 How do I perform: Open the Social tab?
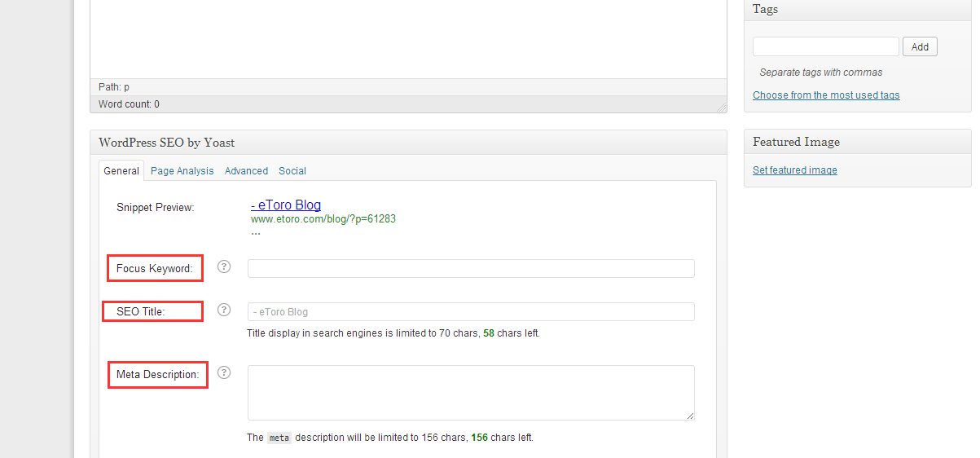coord(292,170)
